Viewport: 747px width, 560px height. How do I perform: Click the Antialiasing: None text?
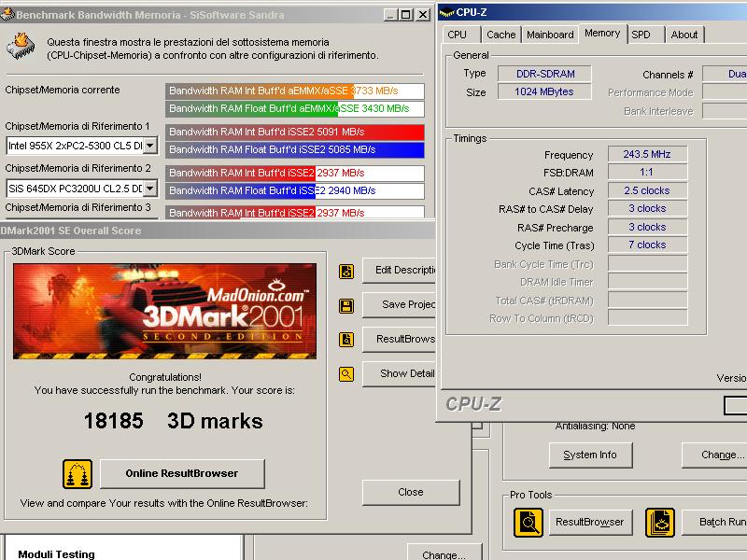click(x=595, y=426)
